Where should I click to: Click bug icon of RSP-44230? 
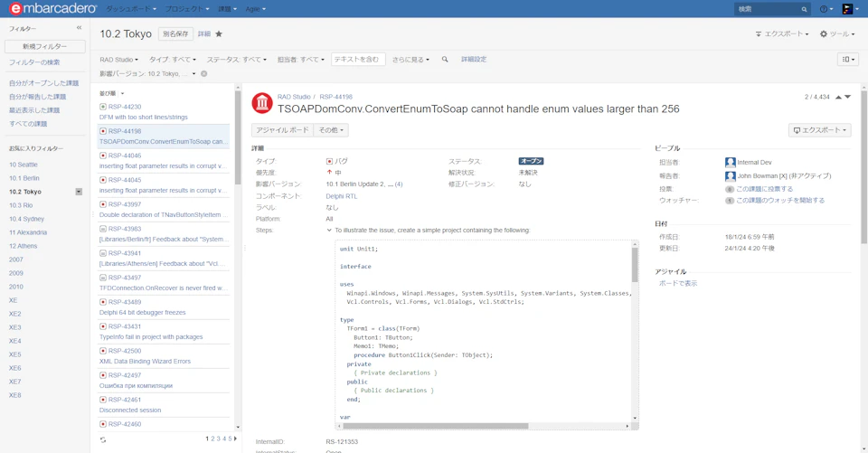(x=103, y=107)
